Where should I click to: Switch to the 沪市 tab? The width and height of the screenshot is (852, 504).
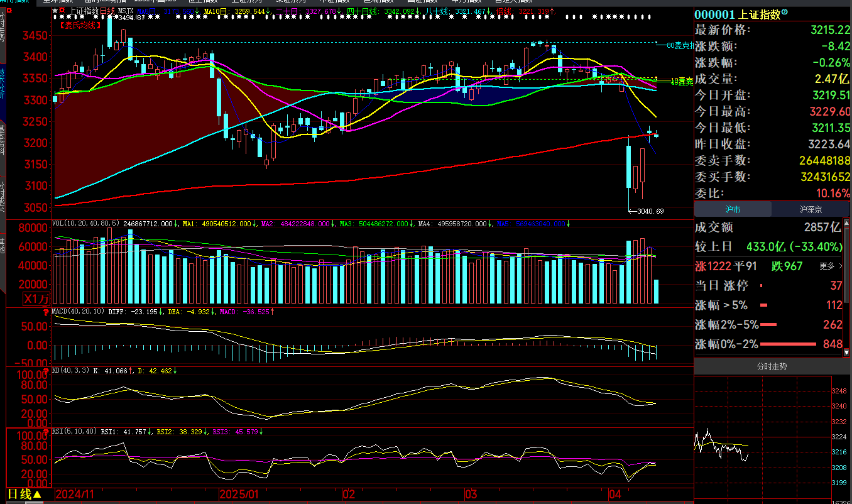[x=733, y=209]
